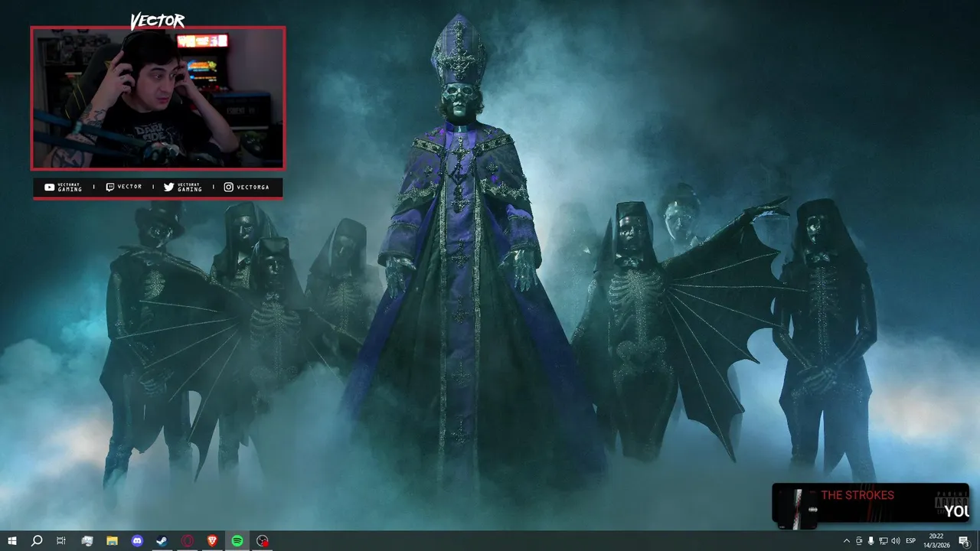Switch the ESP input language indicator
This screenshot has height=551, width=980.
click(911, 541)
